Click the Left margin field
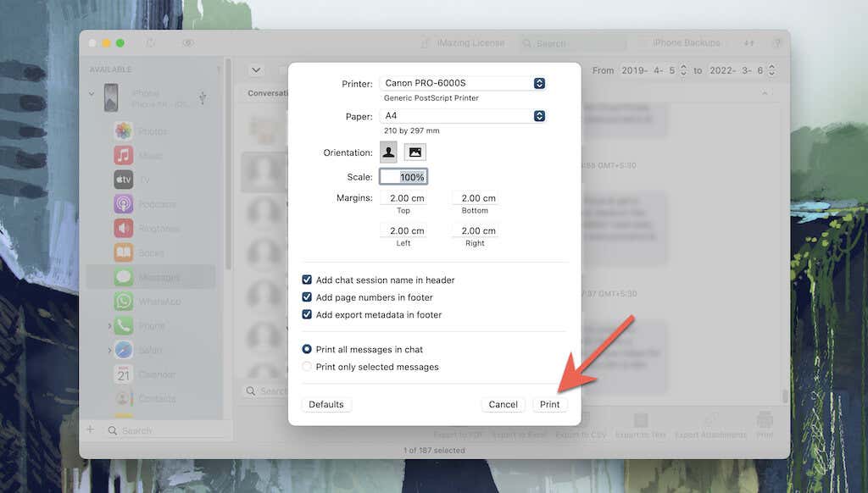Screen dimensions: 868x493 [403, 230]
